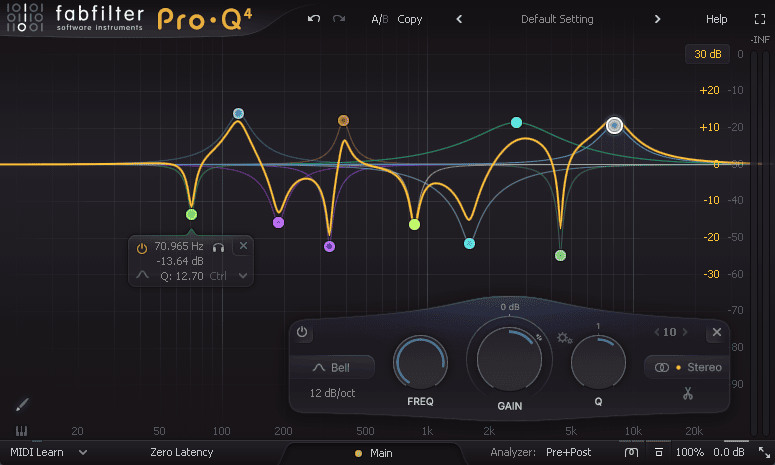This screenshot has width=775, height=465.
Task: Click the -13.64 dB gain value
Action: [179, 261]
